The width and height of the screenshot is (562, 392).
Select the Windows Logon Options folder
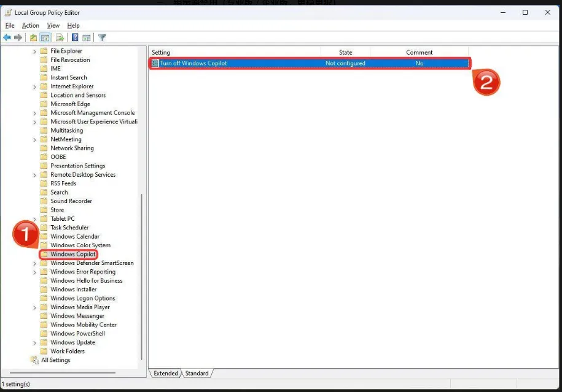coord(83,298)
